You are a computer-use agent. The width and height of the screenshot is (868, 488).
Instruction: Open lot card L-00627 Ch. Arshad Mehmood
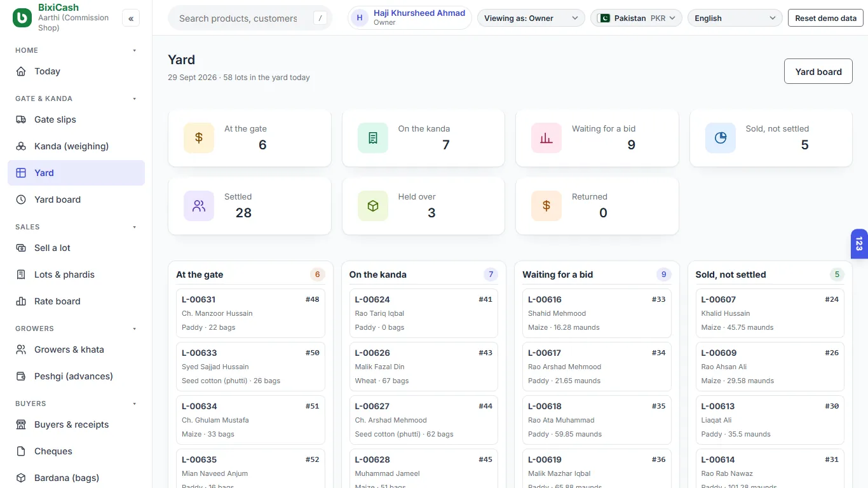tap(424, 420)
